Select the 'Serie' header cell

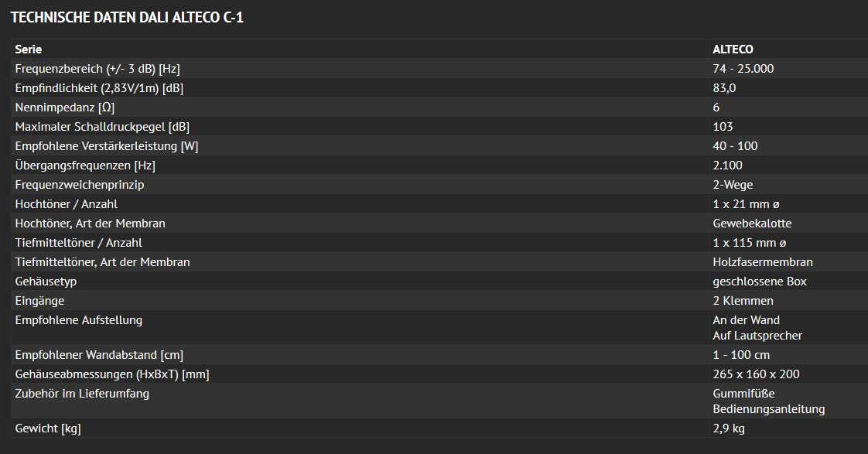click(29, 49)
